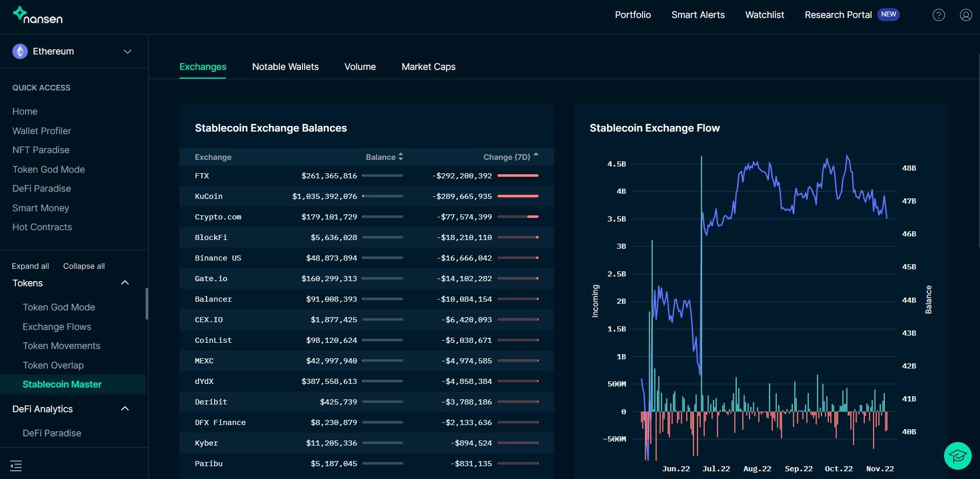Click the Ethereum chain icon

(x=20, y=51)
